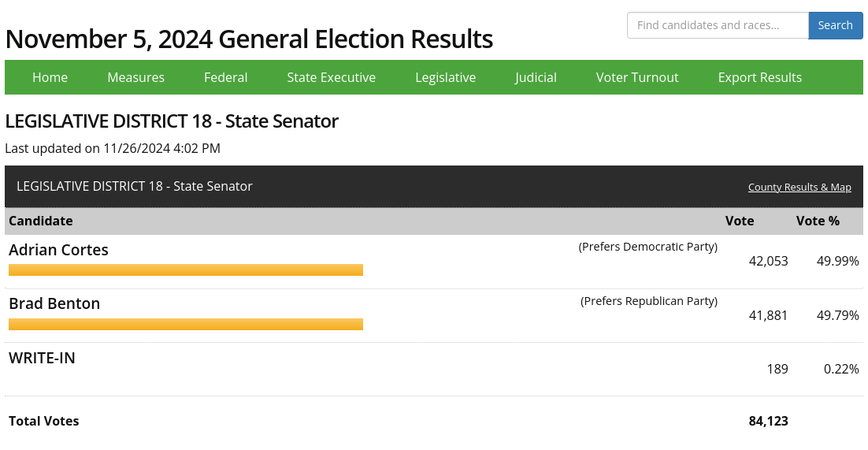Switch to Judicial results
The image size is (868, 450).
[536, 77]
